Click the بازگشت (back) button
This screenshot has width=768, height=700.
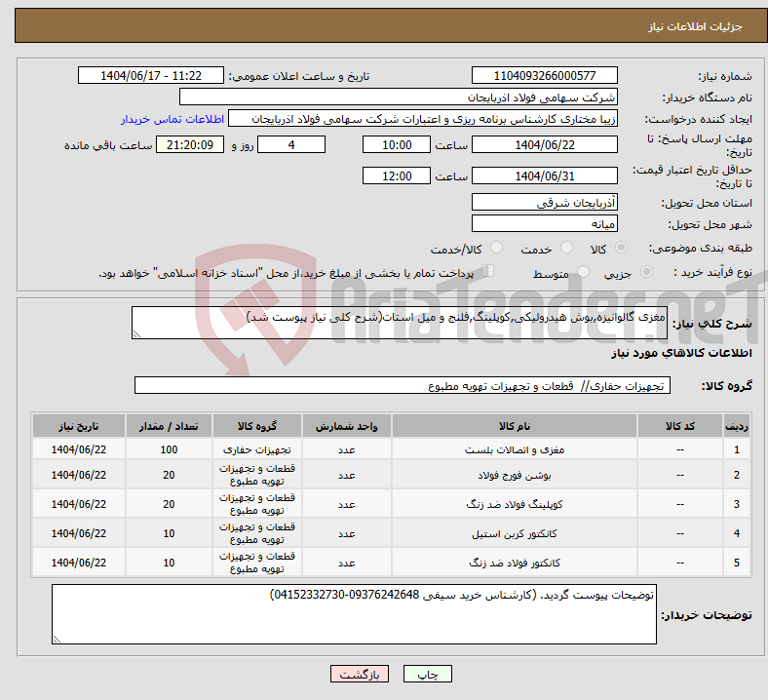coord(360,675)
